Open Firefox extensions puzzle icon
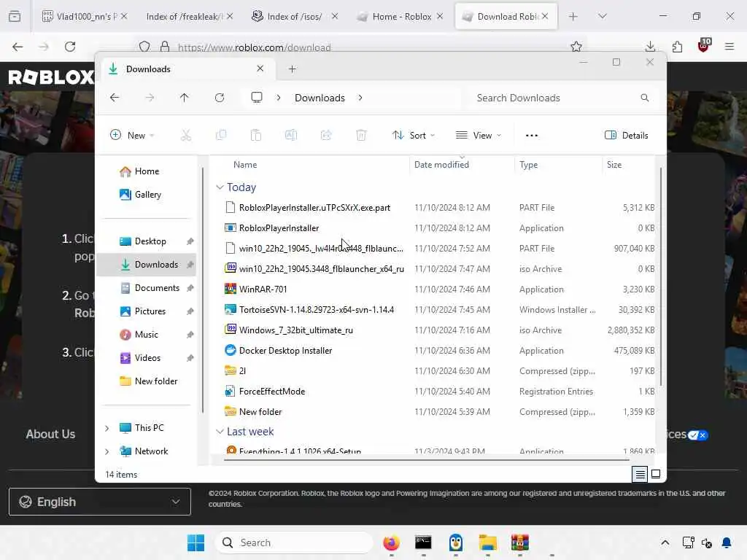Screen dimensions: 747x560 (x=677, y=47)
